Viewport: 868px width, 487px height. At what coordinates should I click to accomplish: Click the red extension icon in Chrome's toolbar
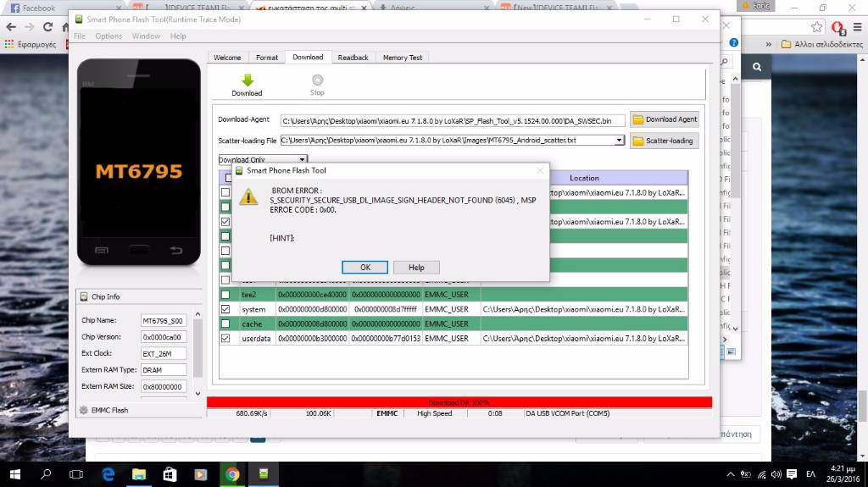(x=837, y=27)
